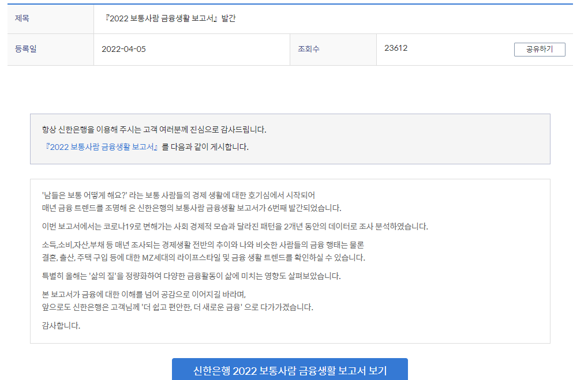Click the line starting 이번 보고서에서는 코로나19로
Viewport: 588px width, 380px height.
[x=235, y=227]
